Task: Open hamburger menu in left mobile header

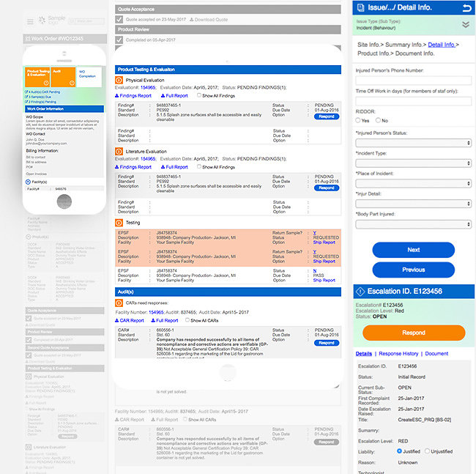Action: tap(30, 21)
